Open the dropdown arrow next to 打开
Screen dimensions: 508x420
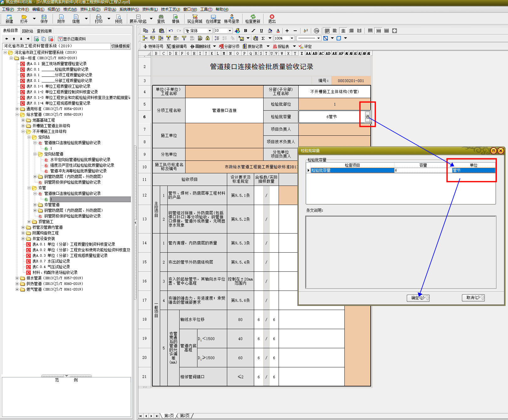click(x=34, y=18)
